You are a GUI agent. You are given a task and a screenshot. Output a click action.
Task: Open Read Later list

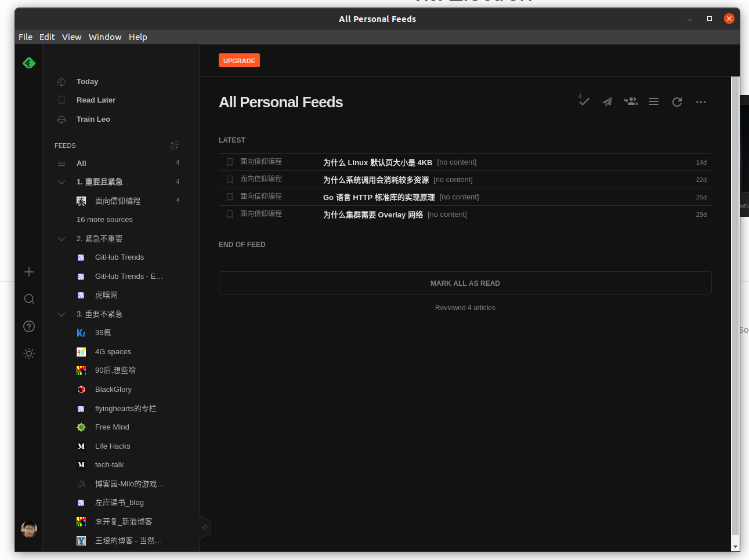click(96, 100)
